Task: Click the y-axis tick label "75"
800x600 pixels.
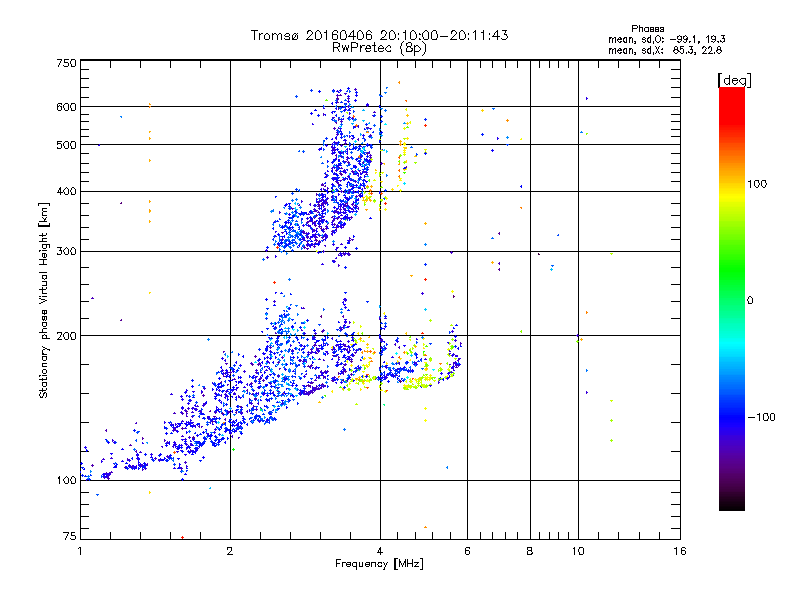Action: [70, 536]
